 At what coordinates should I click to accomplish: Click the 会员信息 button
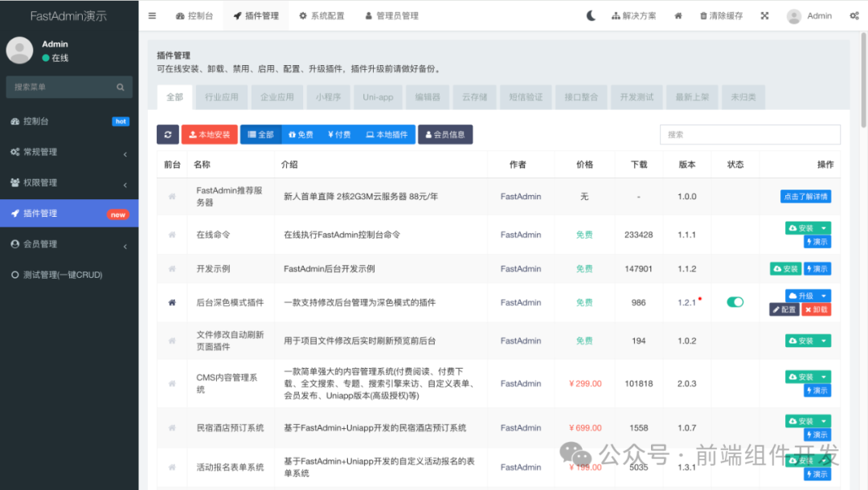445,134
